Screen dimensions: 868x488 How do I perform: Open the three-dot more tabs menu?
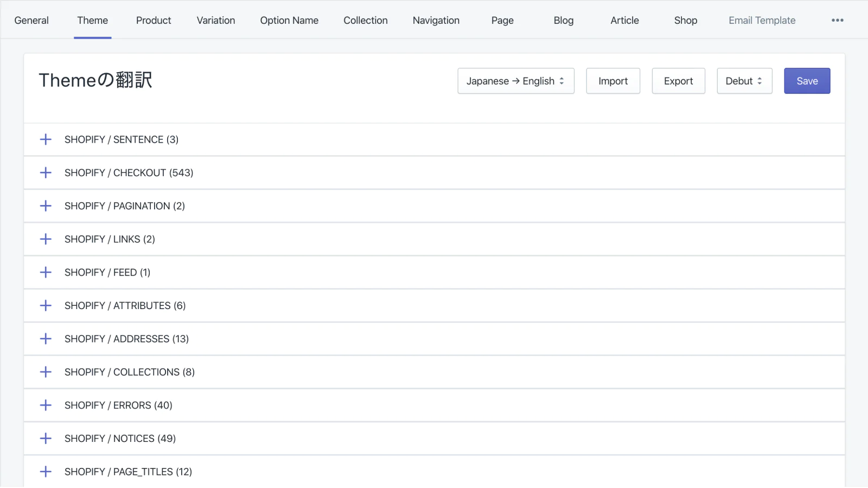click(x=837, y=21)
